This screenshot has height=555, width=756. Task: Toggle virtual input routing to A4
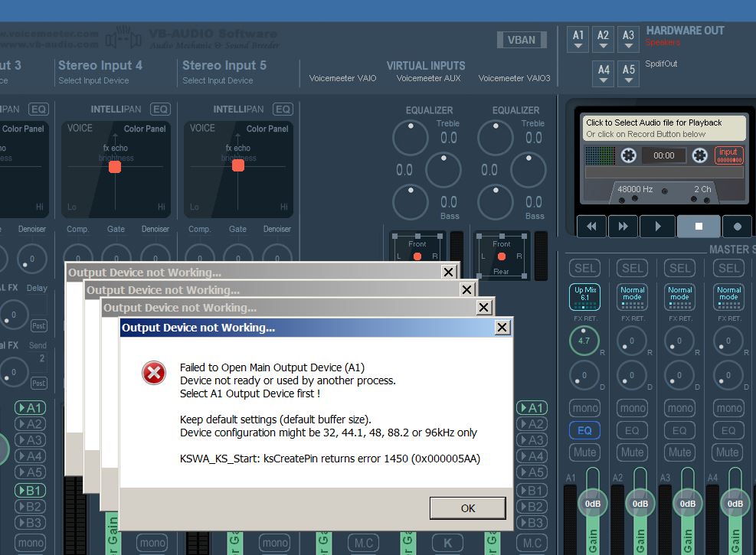532,455
